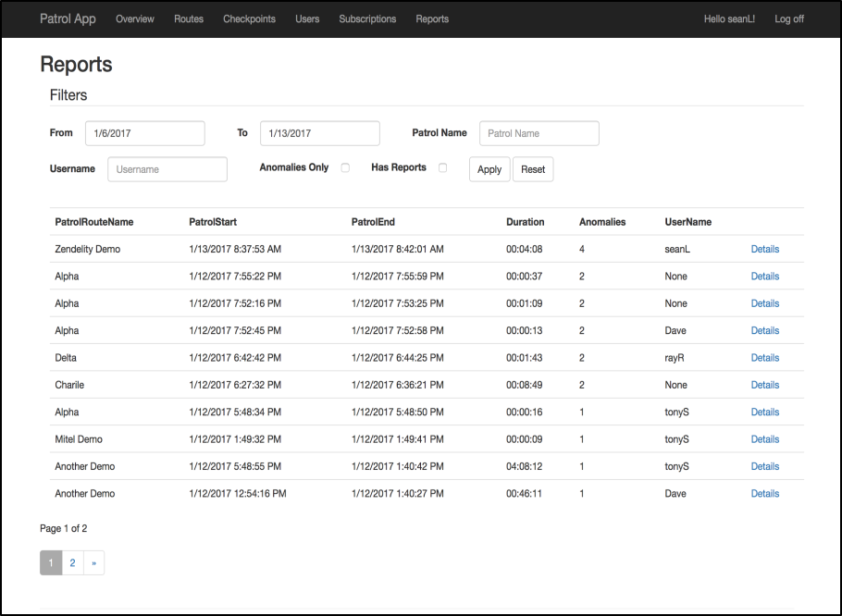Focus the Username filter field
This screenshot has width=842, height=616.
[x=167, y=169]
